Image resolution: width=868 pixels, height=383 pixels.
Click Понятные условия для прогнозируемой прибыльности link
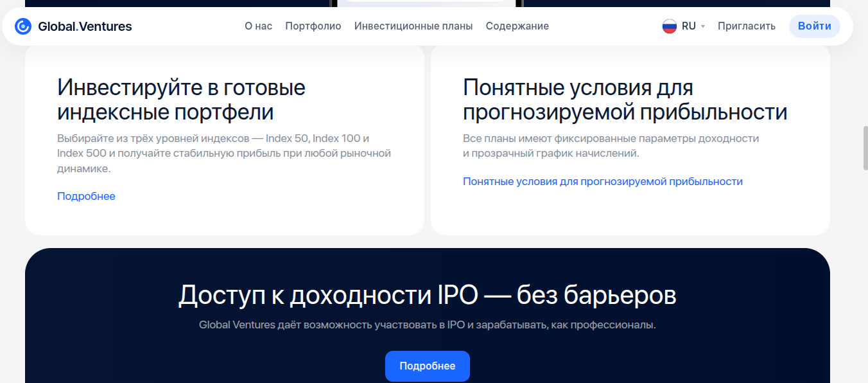tap(603, 181)
